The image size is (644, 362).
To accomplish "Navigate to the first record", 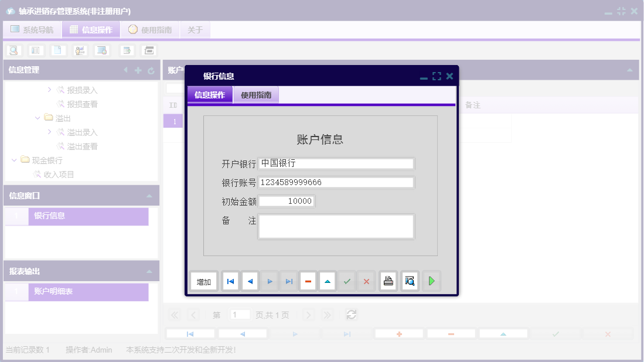I will [x=230, y=281].
